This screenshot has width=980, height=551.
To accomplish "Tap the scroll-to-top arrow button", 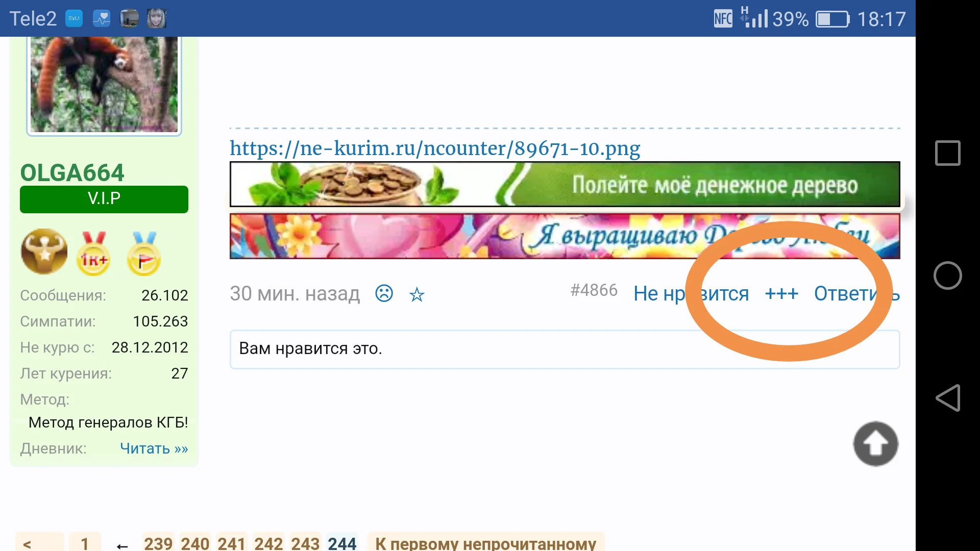I will pos(875,443).
